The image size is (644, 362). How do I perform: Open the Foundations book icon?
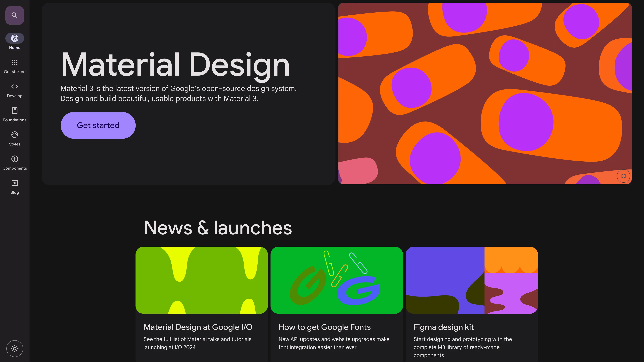click(15, 110)
